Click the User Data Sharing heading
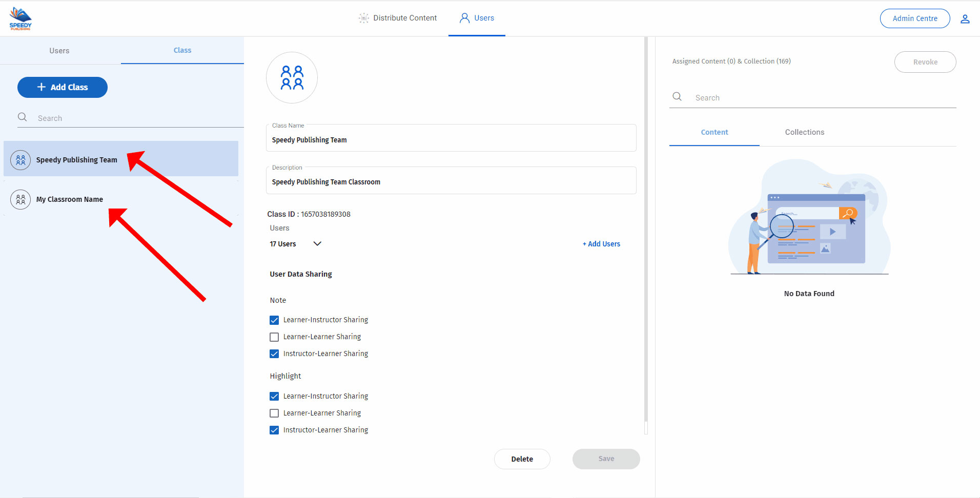 301,274
